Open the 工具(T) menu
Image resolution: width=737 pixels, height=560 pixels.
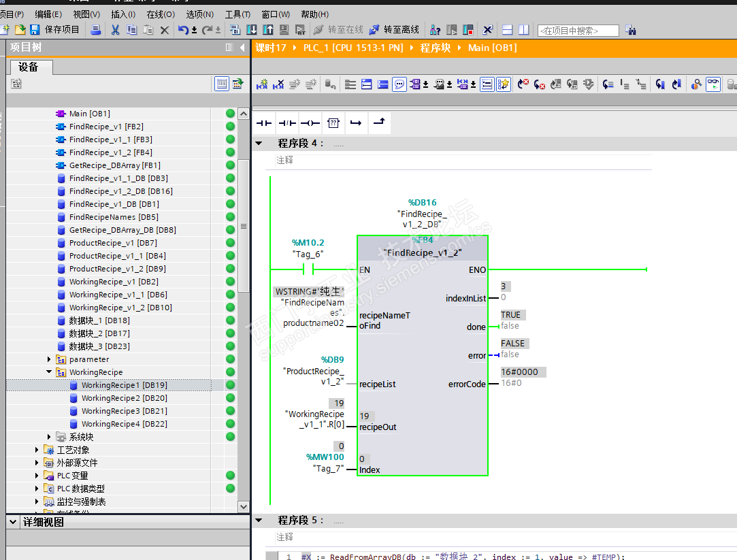click(x=238, y=14)
